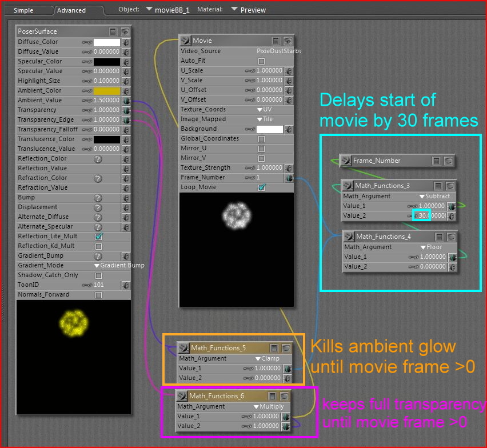Click Bump input plug icon
Image resolution: width=487 pixels, height=448 pixels.
(126, 198)
